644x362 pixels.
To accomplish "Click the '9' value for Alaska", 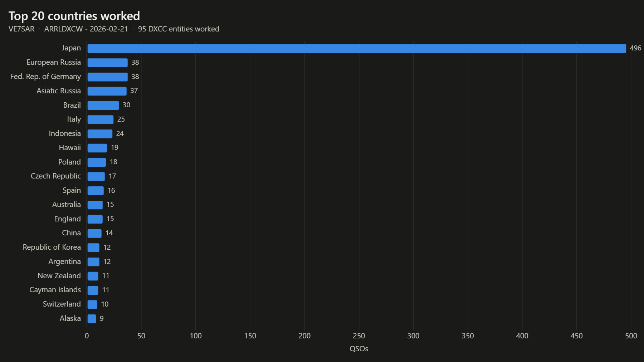I will 102,318.
